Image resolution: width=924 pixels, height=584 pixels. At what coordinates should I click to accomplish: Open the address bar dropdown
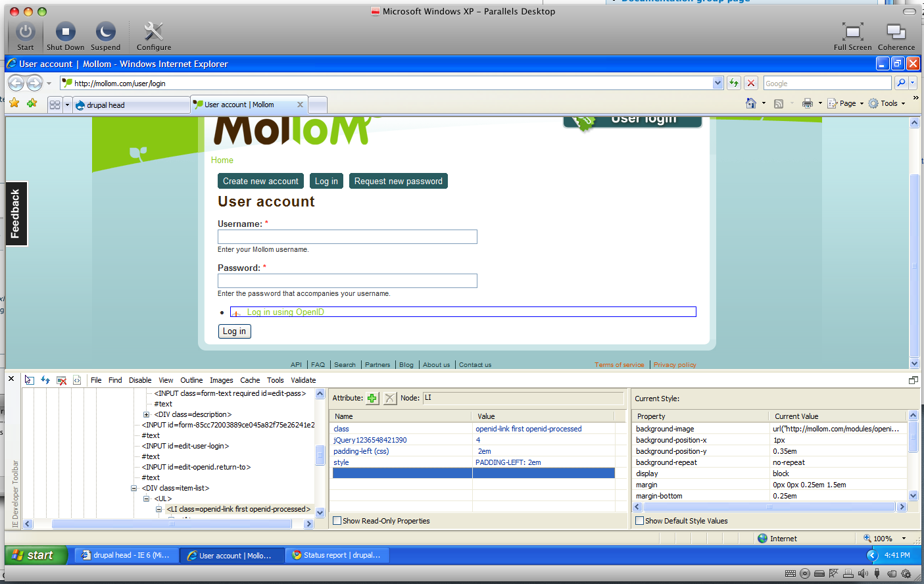pyautogui.click(x=717, y=83)
